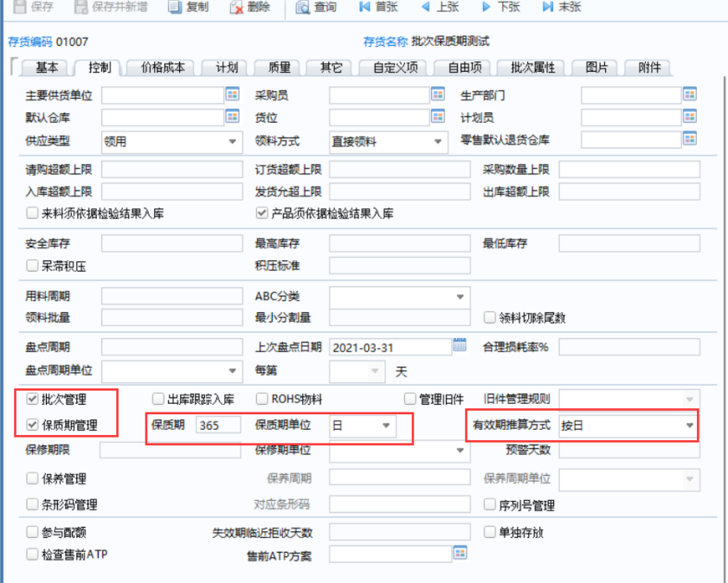Open lookup for 主要供货单位
728x583 pixels.
tap(233, 94)
